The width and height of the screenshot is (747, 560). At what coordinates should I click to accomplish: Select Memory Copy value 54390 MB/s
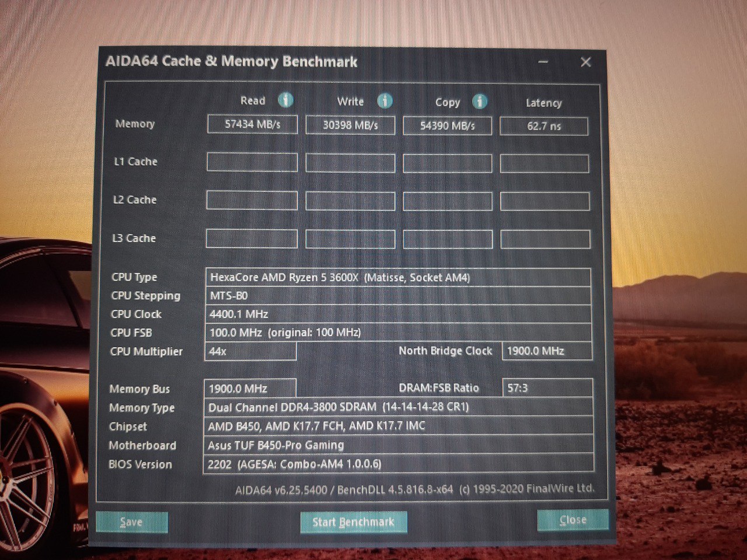[447, 125]
